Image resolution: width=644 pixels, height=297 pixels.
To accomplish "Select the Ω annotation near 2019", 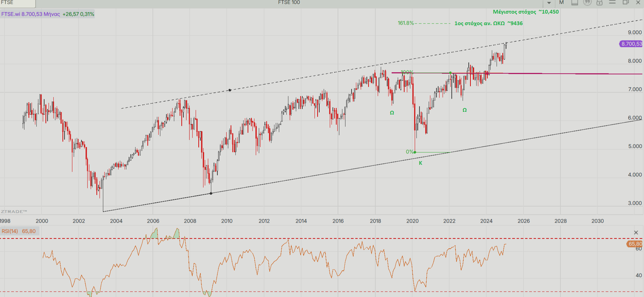I will click(392, 113).
